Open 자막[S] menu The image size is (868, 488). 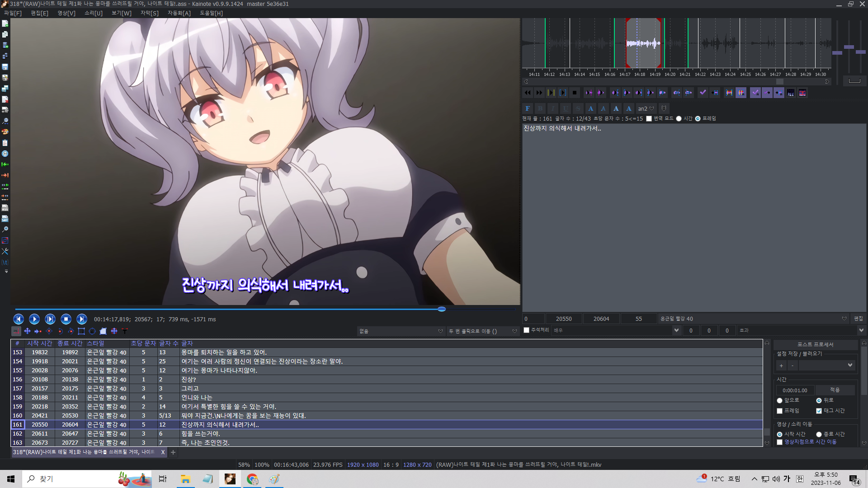(x=150, y=13)
